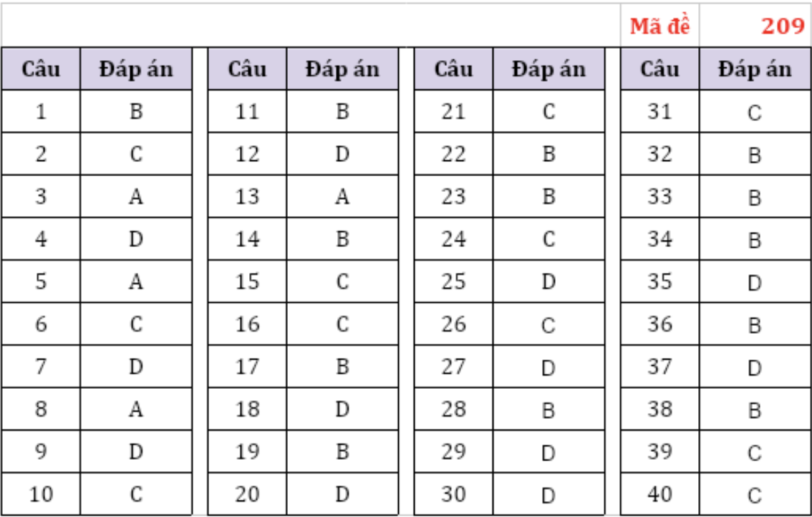Viewport: 812px width, 517px height.
Task: Select answer D for question 20
Action: point(342,494)
